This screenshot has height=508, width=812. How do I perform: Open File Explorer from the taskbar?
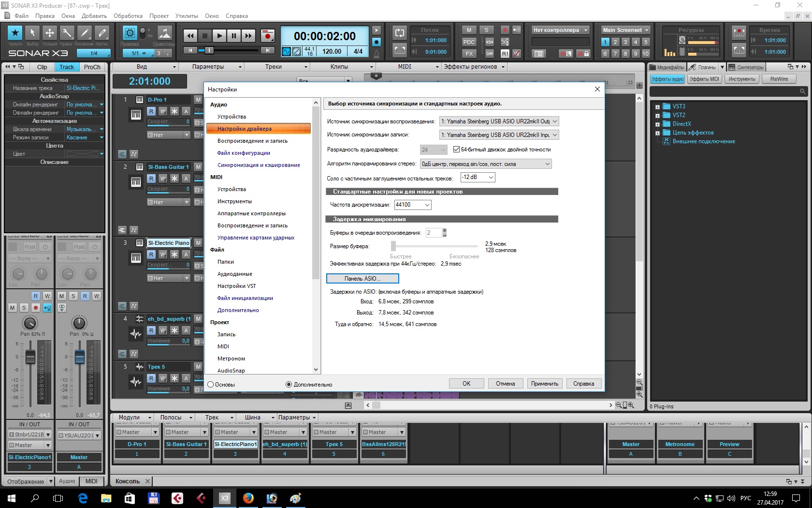(106, 498)
